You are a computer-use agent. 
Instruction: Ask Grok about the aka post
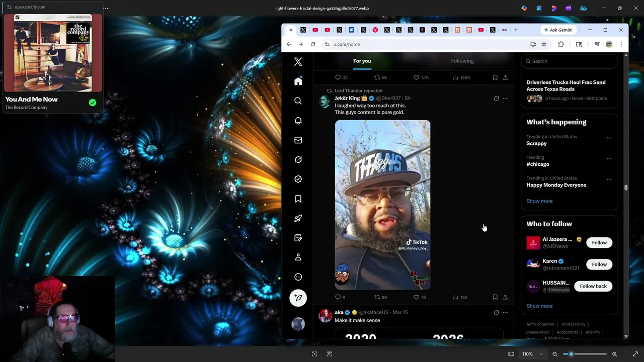(x=496, y=313)
